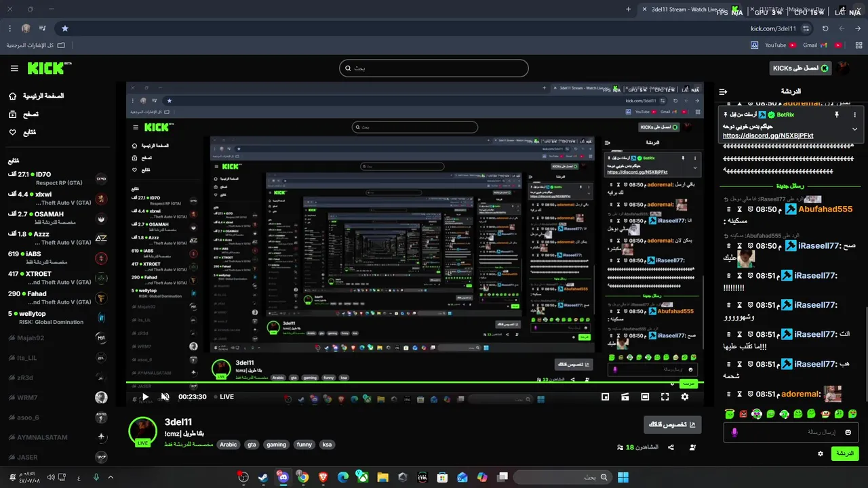Open 3del11 streamer avatar

tap(142, 431)
